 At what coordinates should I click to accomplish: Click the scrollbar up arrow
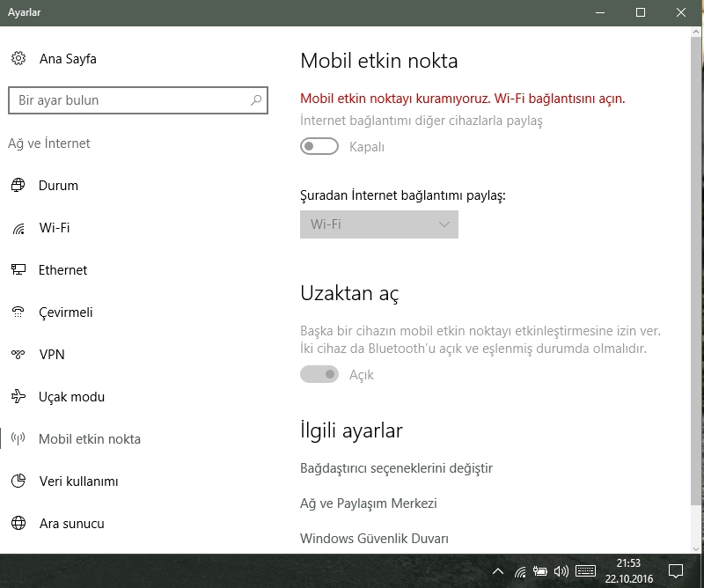[696, 32]
